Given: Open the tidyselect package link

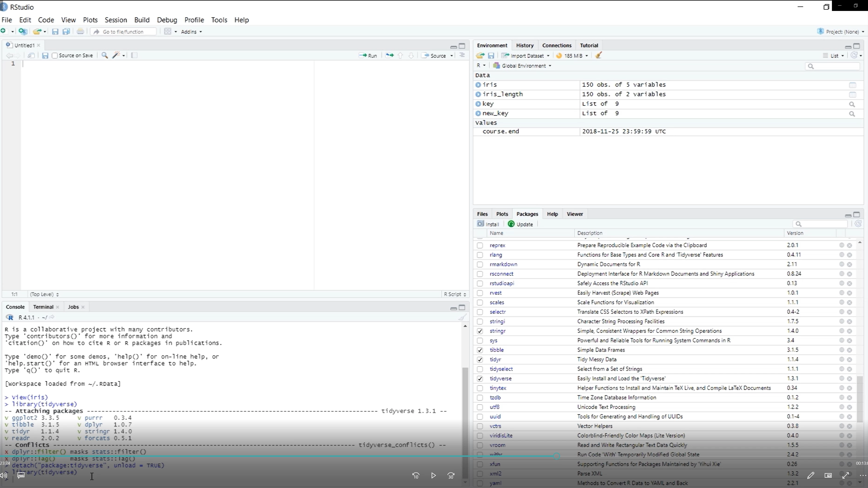Looking at the screenshot, I should tap(501, 369).
